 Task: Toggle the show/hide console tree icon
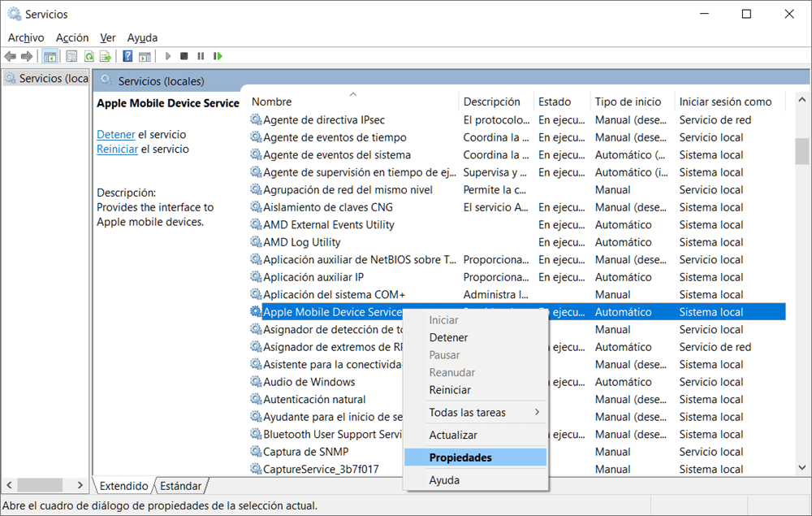(x=50, y=56)
